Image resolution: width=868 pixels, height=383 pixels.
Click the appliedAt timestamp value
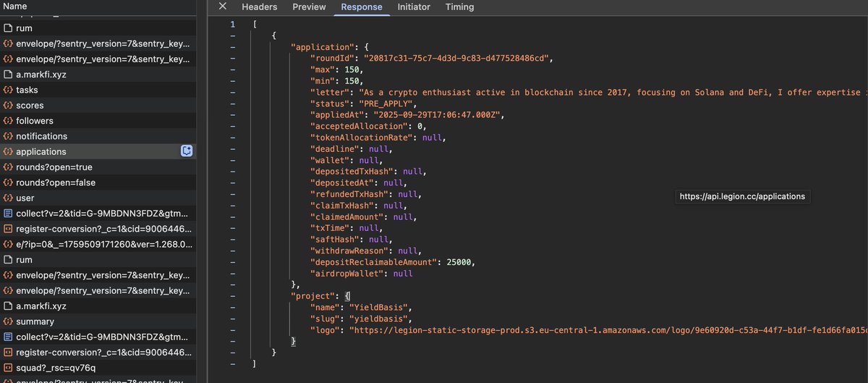click(x=437, y=115)
